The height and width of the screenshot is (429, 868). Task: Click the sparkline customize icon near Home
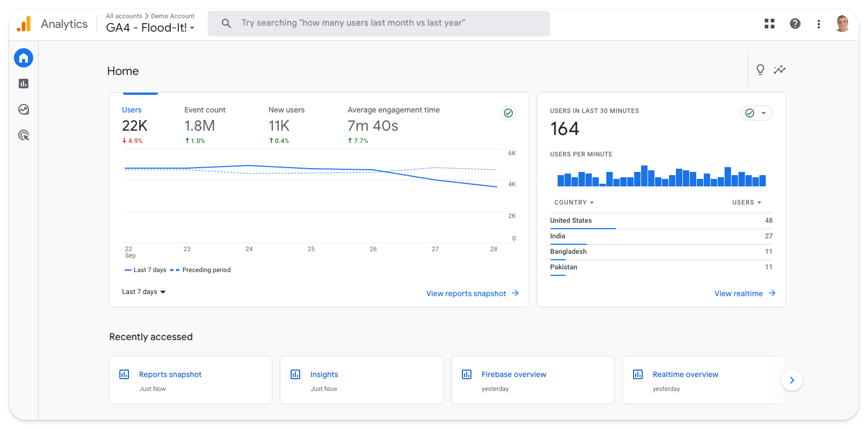point(780,70)
